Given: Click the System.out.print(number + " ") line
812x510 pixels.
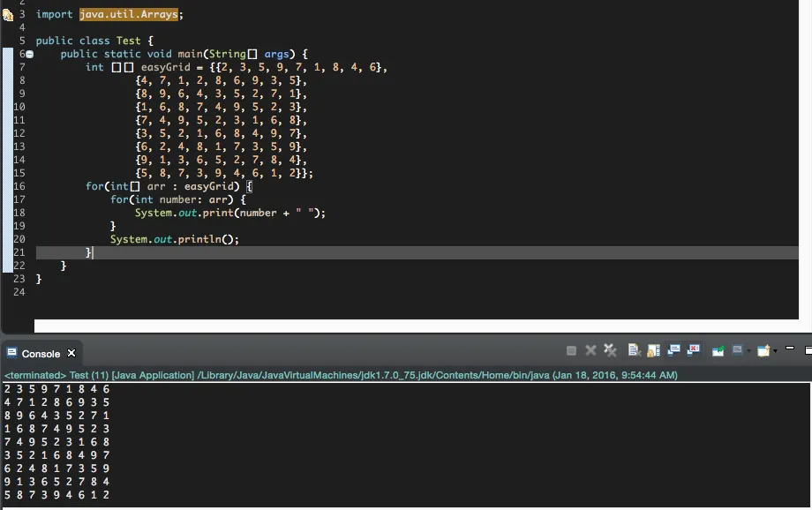Looking at the screenshot, I should click(x=230, y=213).
